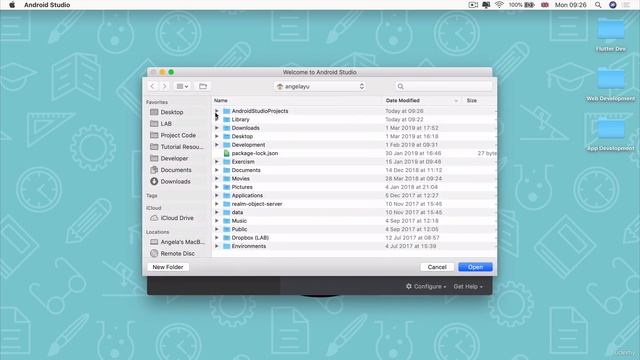Open the Apple menu
Image resolution: width=640 pixels, height=360 pixels.
(x=12, y=5)
